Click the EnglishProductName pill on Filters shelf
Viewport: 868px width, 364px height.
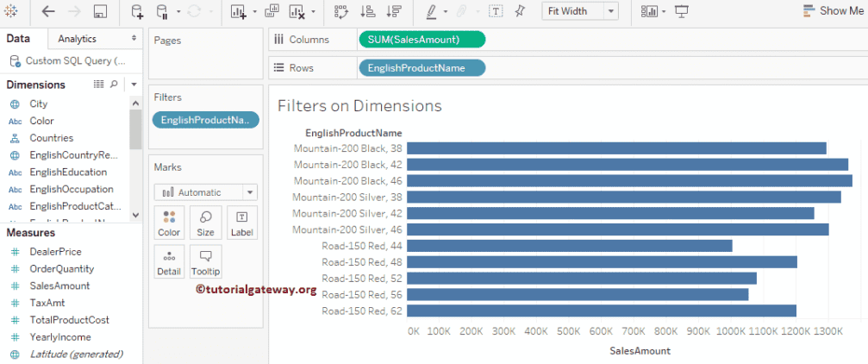[x=204, y=120]
